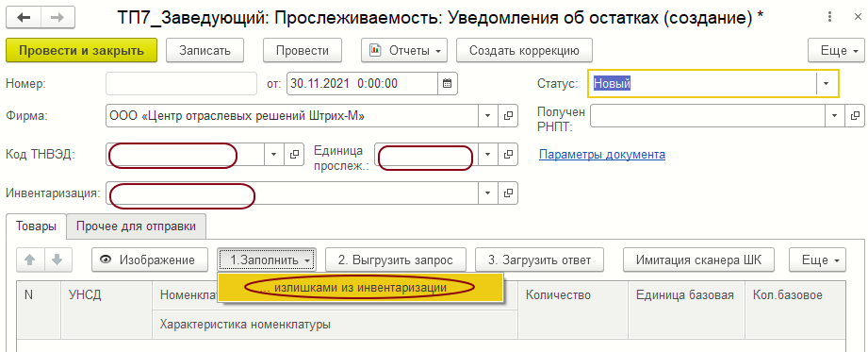The width and height of the screenshot is (868, 352).
Task: Switch to Прочее для отправки tab
Action: [136, 226]
